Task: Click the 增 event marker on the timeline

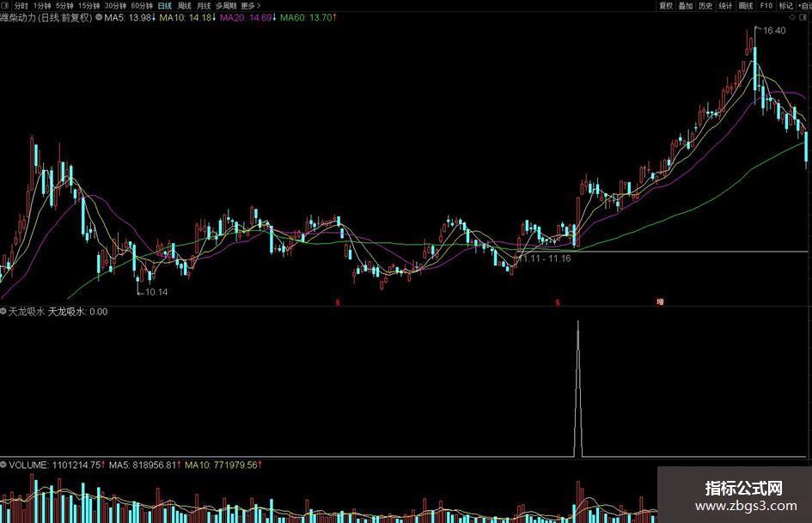Action: (x=660, y=301)
